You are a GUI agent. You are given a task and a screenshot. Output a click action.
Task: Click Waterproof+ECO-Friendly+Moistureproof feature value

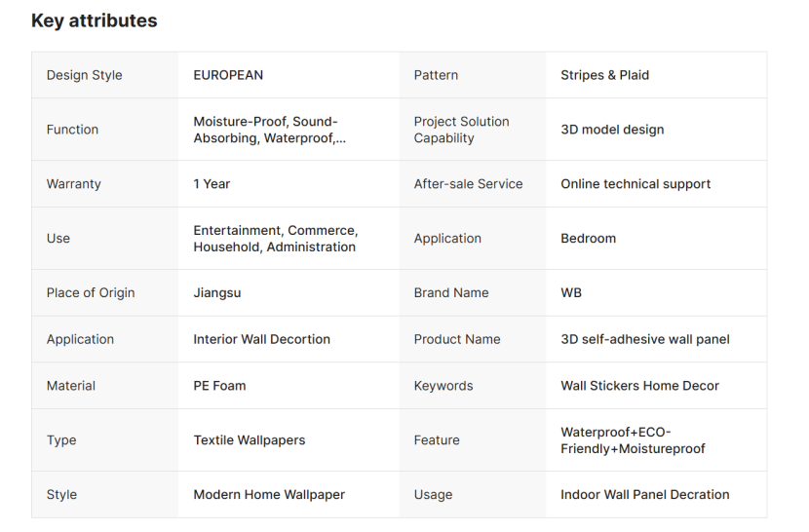click(x=633, y=440)
